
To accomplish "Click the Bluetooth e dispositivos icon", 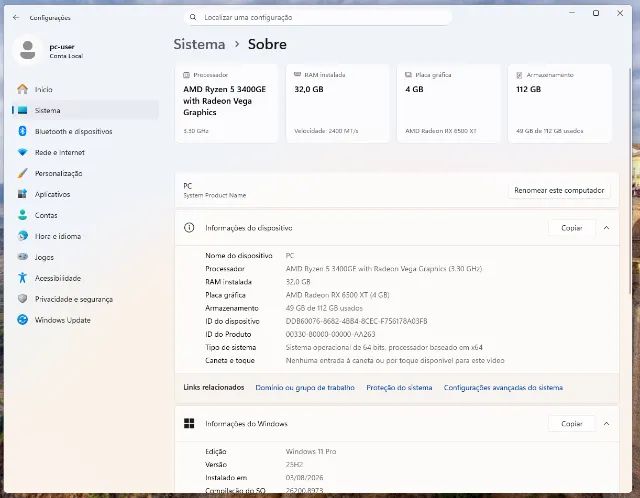I will (22, 131).
